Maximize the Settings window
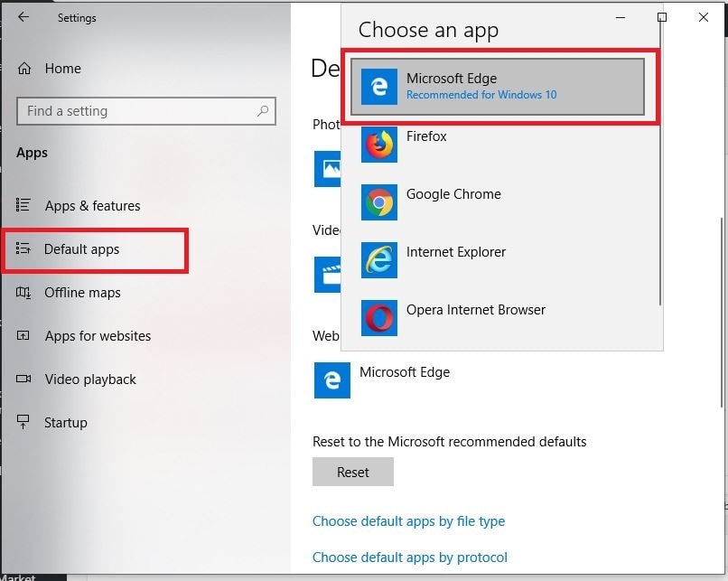 (x=662, y=18)
